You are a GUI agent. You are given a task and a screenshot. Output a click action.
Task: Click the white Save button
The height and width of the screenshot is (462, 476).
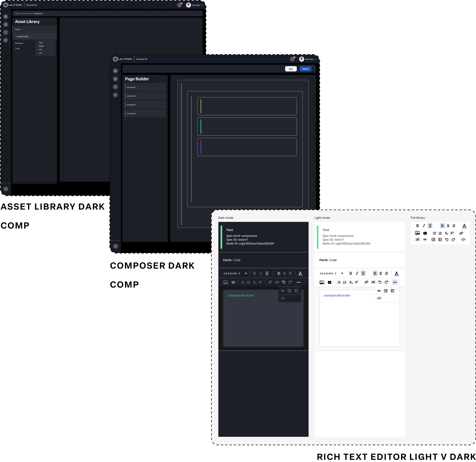291,69
